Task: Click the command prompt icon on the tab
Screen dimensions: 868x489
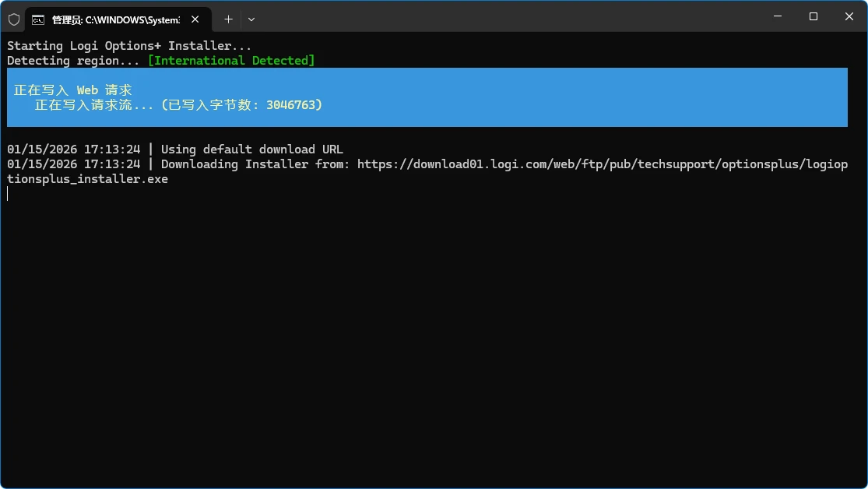Action: [x=38, y=19]
